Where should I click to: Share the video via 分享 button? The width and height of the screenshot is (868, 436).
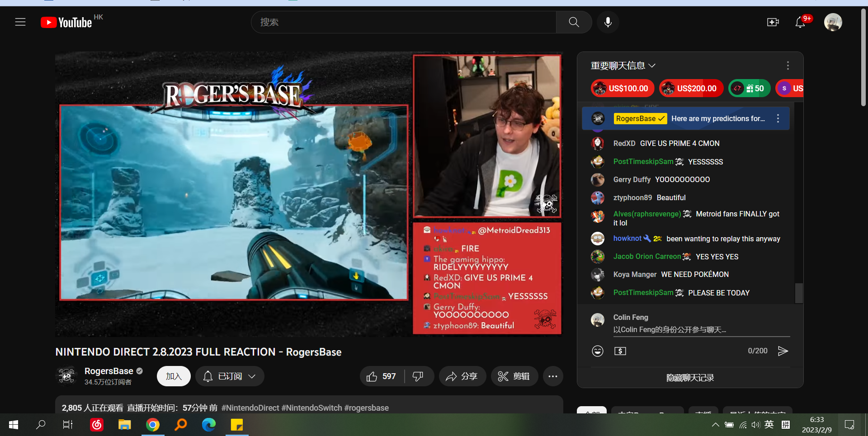click(462, 376)
